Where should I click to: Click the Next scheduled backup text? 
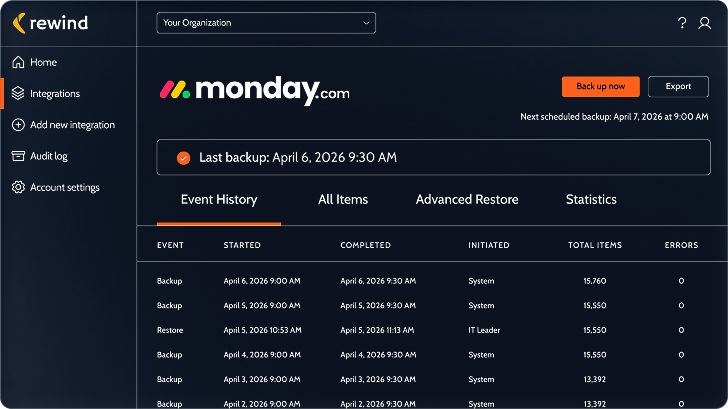[614, 117]
